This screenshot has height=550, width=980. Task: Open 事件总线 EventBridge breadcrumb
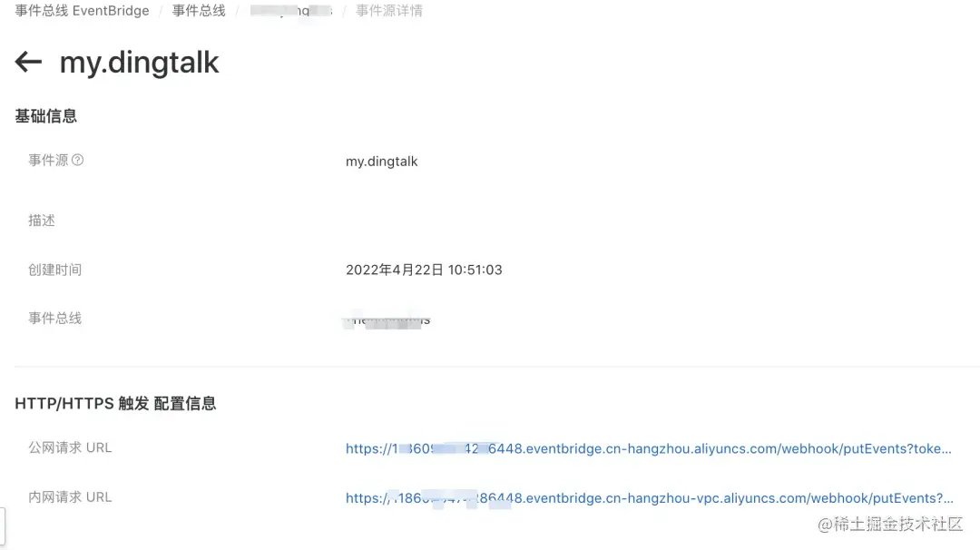pyautogui.click(x=82, y=11)
